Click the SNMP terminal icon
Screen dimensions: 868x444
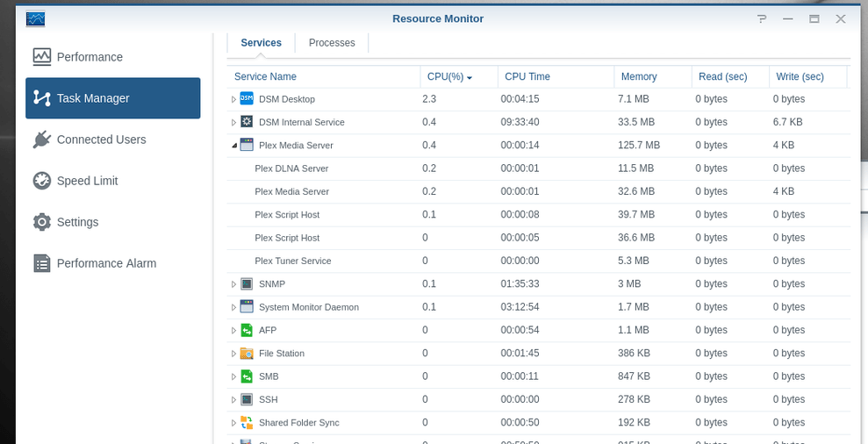pyautogui.click(x=247, y=284)
